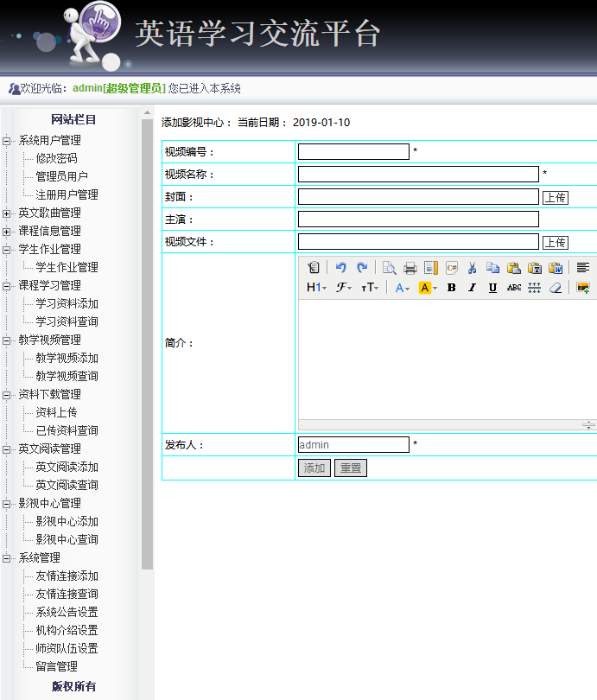The image size is (597, 700).
Task: Apply strikethrough ABC formatting
Action: [513, 288]
